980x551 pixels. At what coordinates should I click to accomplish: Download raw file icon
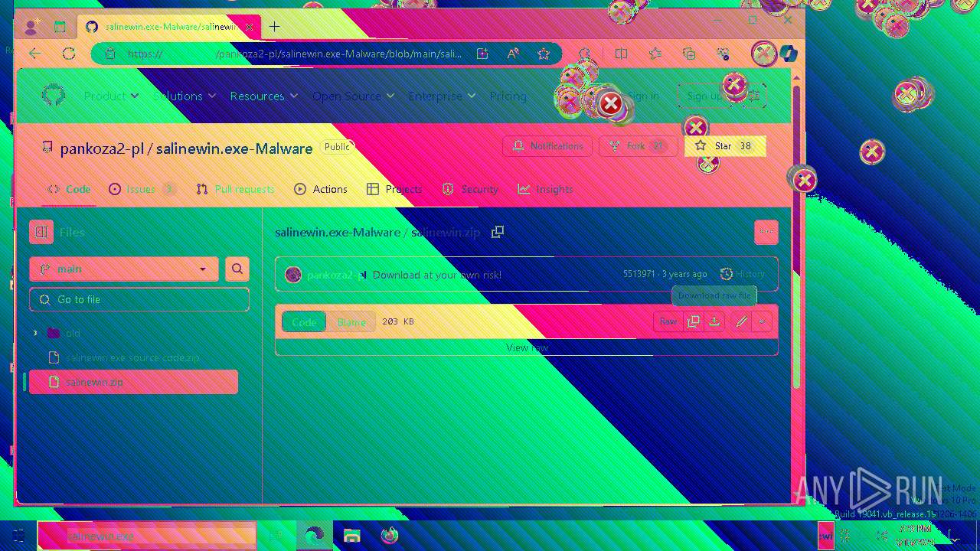coord(714,322)
